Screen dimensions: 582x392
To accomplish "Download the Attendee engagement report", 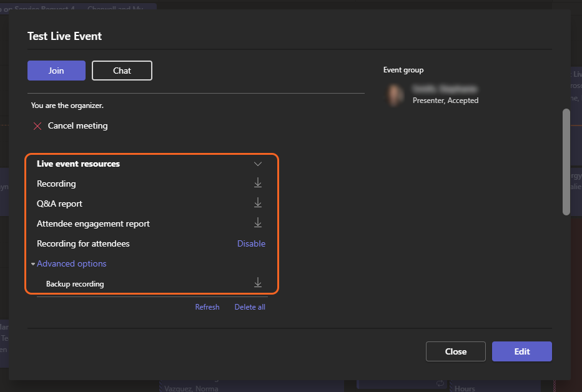I will (x=257, y=223).
